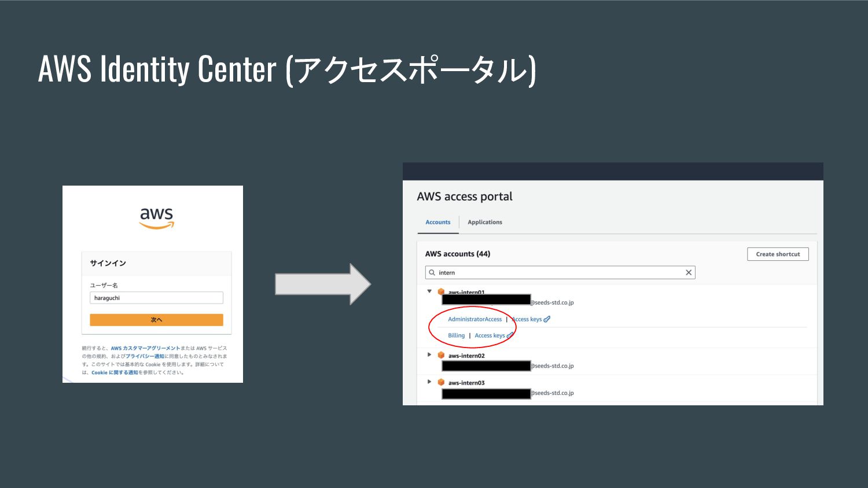The height and width of the screenshot is (488, 868).
Task: Click the ユーザー名 label
Action: (104, 285)
